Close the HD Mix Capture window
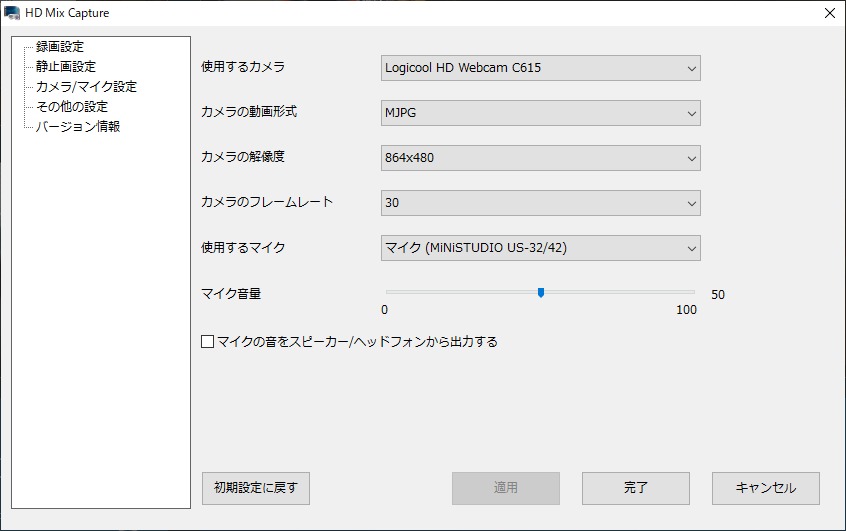846x531 pixels. pos(829,13)
